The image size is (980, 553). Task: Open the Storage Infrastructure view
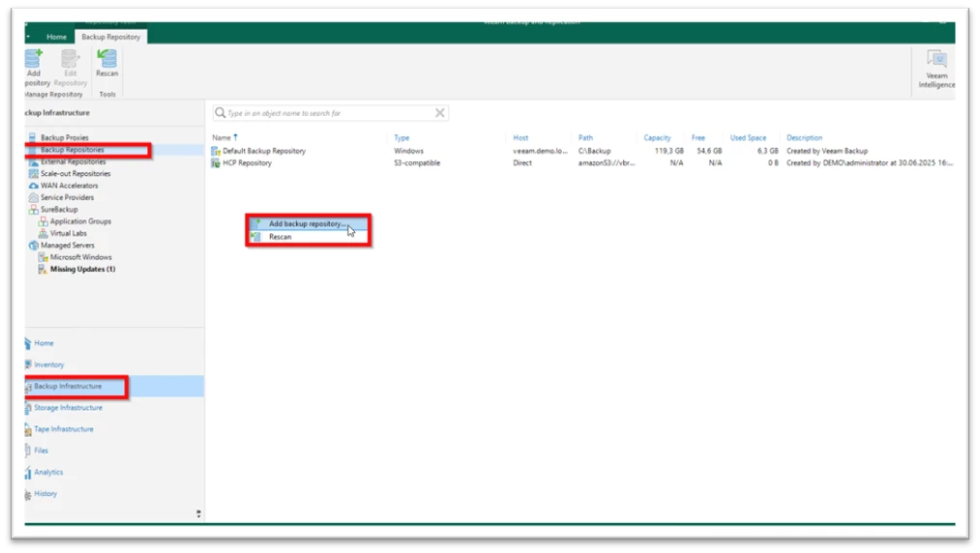68,408
